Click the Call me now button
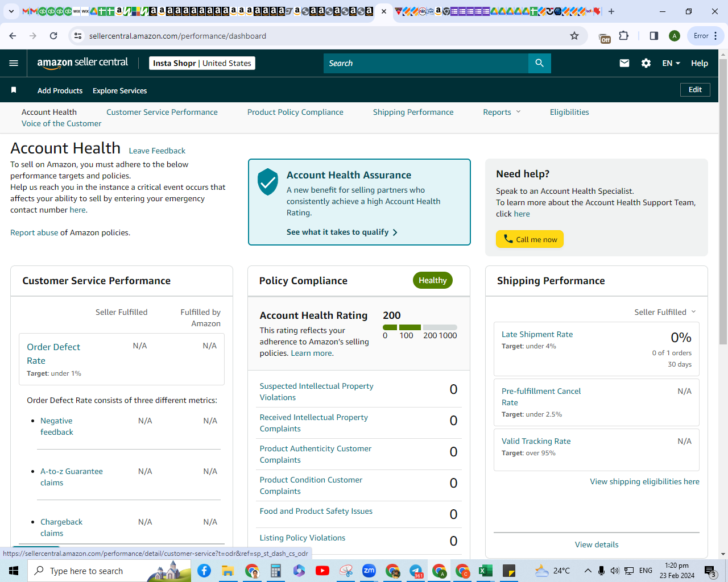Viewport: 728px width, 582px height. [x=530, y=239]
